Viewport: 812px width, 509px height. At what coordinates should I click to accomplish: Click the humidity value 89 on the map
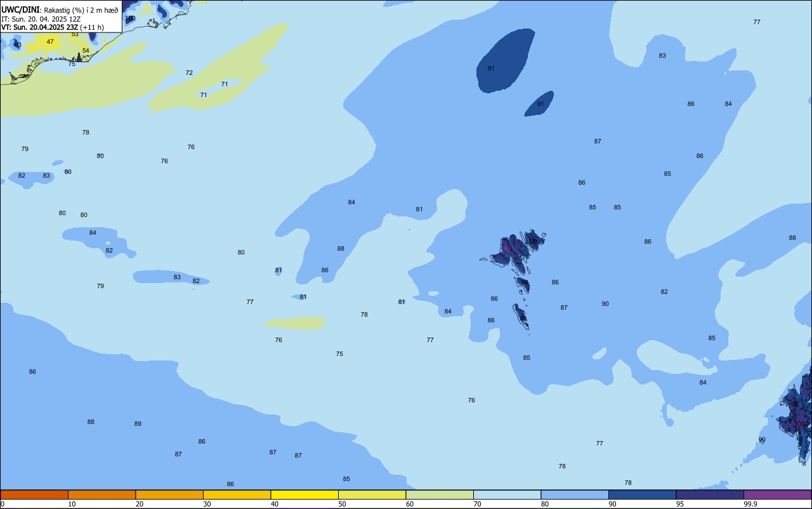click(138, 424)
